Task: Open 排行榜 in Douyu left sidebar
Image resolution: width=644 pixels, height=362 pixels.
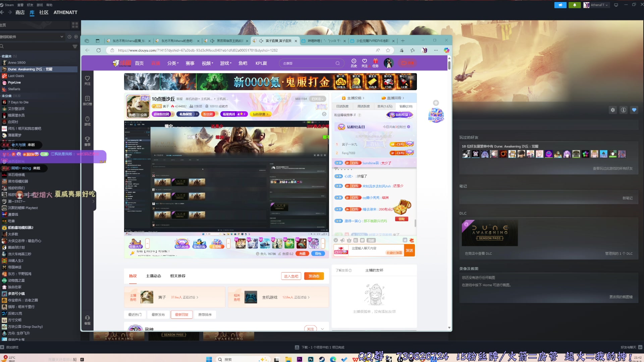Action: [87, 101]
